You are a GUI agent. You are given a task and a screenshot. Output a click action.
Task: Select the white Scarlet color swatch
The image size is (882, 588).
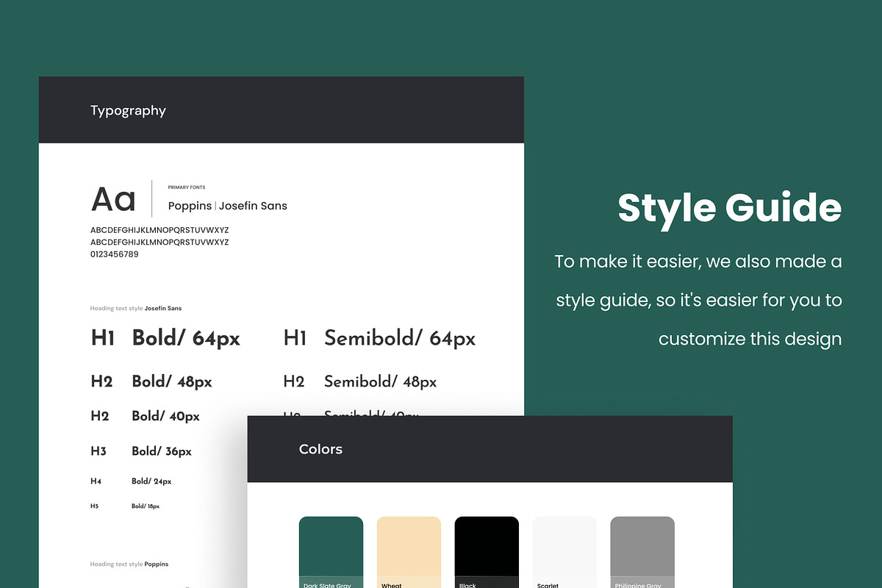click(564, 552)
